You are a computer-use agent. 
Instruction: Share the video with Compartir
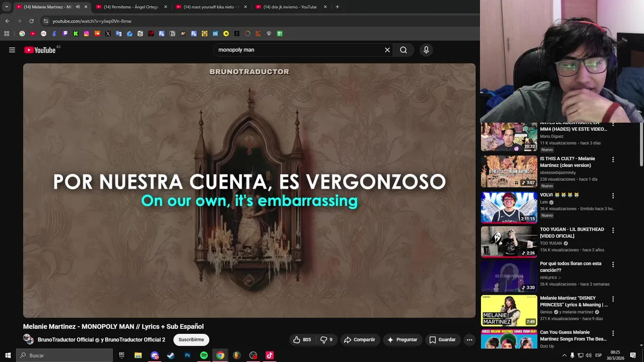tap(360, 340)
